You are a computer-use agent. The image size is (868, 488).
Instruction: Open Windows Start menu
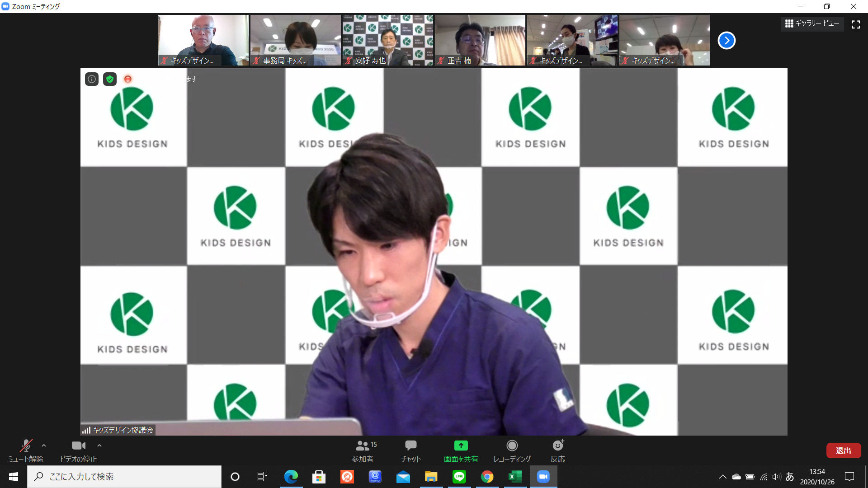click(14, 477)
